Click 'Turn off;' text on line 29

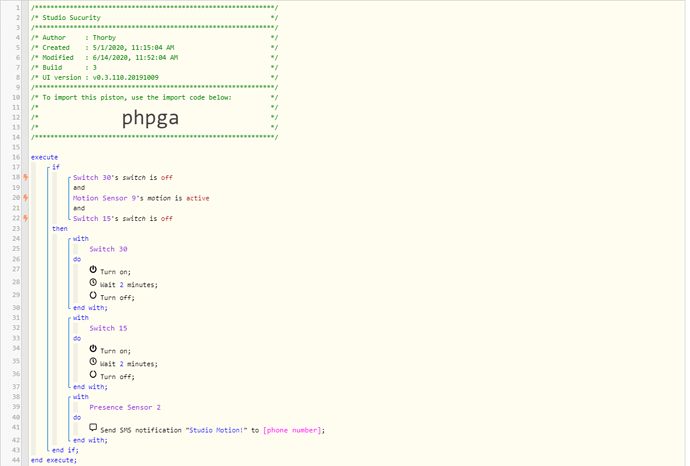click(117, 297)
